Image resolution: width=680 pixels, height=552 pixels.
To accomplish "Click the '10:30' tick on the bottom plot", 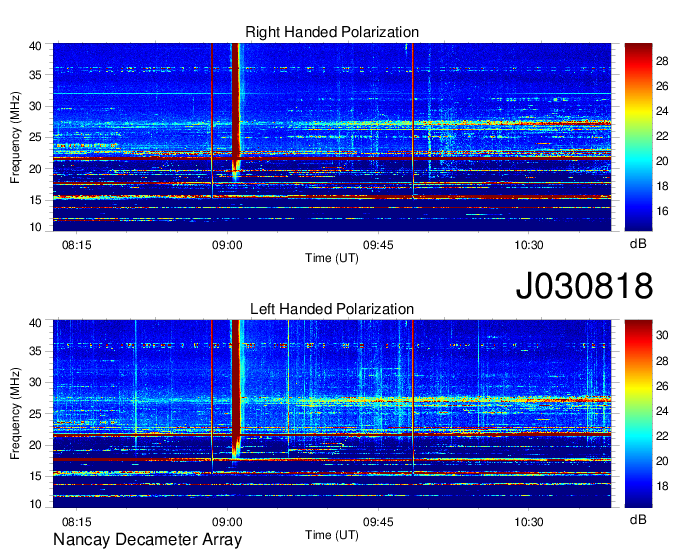I will pyautogui.click(x=529, y=522).
